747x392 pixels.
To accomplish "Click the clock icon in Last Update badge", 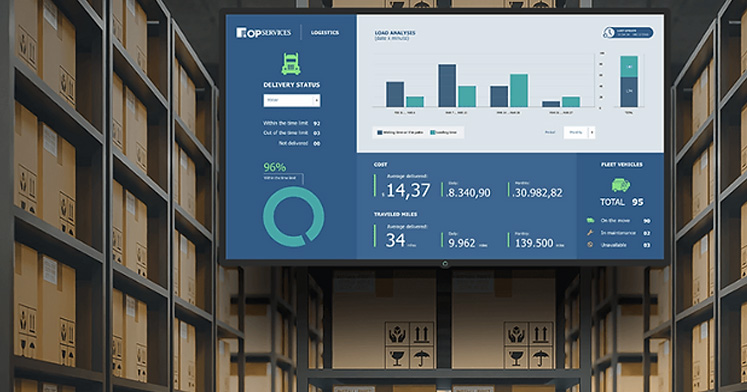I will tap(609, 32).
